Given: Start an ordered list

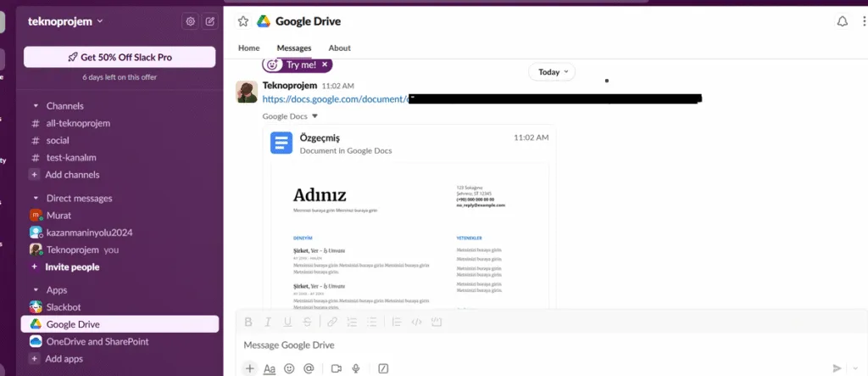Looking at the screenshot, I should [x=352, y=323].
